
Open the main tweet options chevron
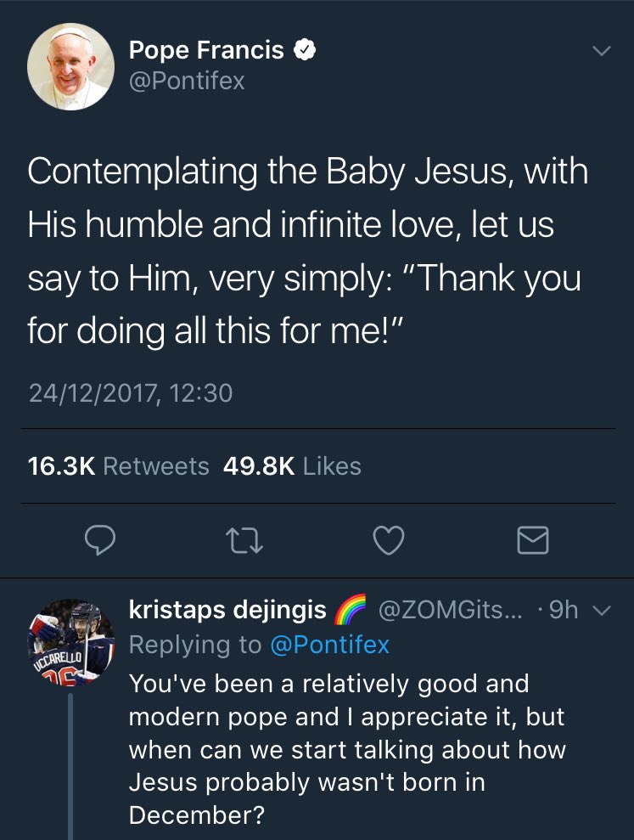(601, 51)
